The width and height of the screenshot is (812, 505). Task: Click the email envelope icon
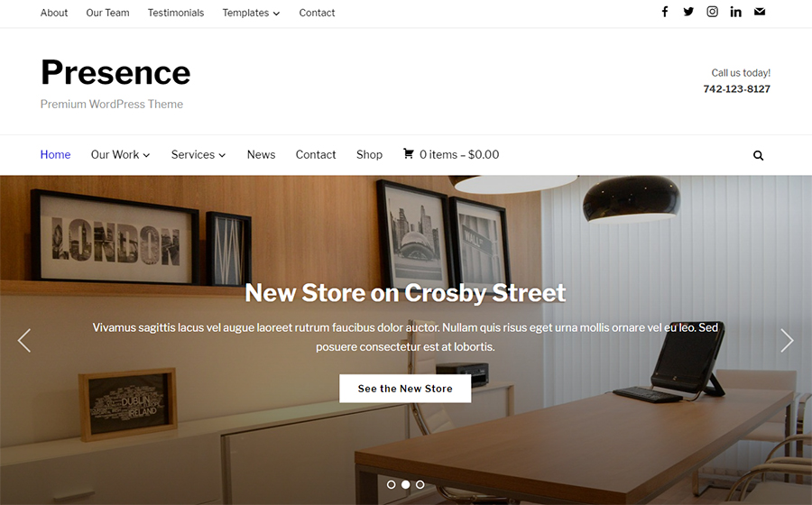tap(759, 12)
